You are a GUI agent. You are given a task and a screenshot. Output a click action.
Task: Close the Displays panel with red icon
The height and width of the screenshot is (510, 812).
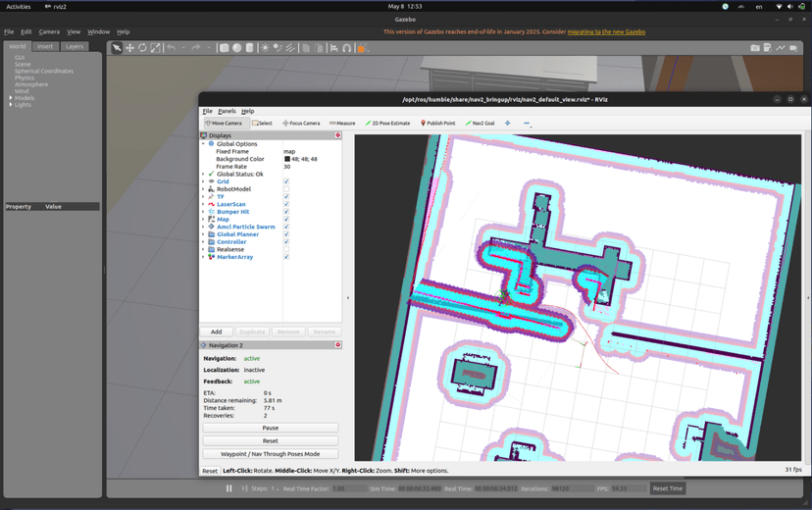pyautogui.click(x=337, y=135)
